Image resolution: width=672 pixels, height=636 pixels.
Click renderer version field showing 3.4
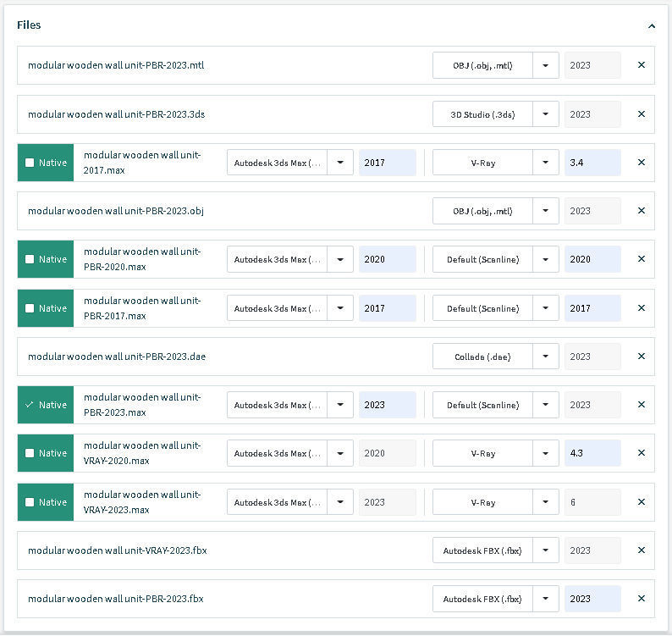point(592,163)
